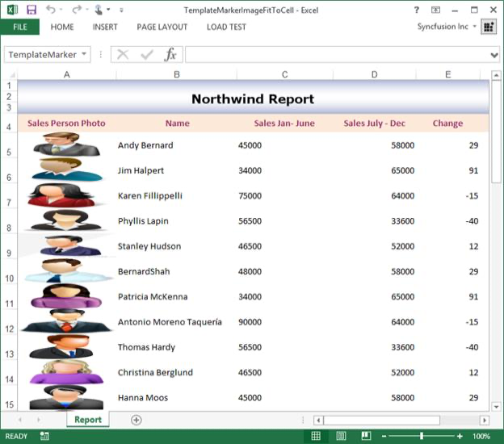Click the macro recording icon in status bar
The height and width of the screenshot is (444, 504).
[44, 436]
